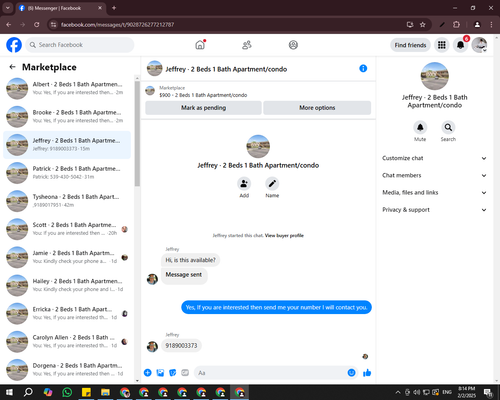Open Tysheona conversation in list
This screenshot has height=400, width=500.
coord(67,201)
